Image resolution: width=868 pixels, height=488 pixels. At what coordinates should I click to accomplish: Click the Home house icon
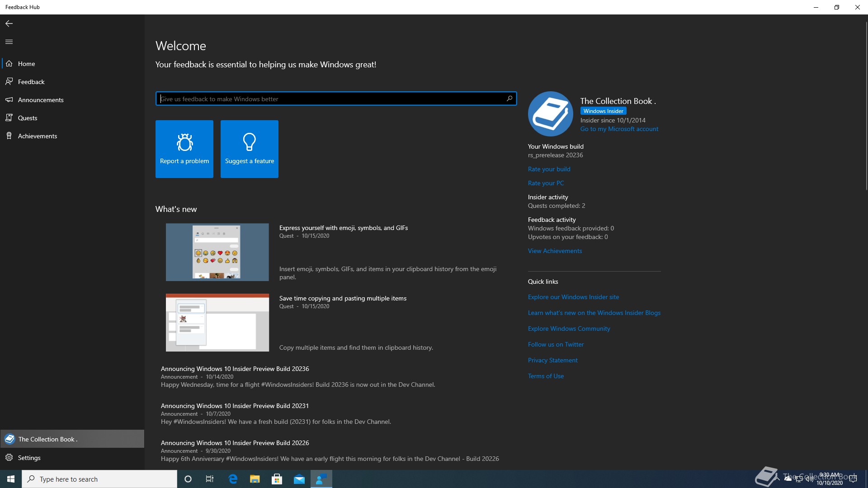(x=9, y=64)
